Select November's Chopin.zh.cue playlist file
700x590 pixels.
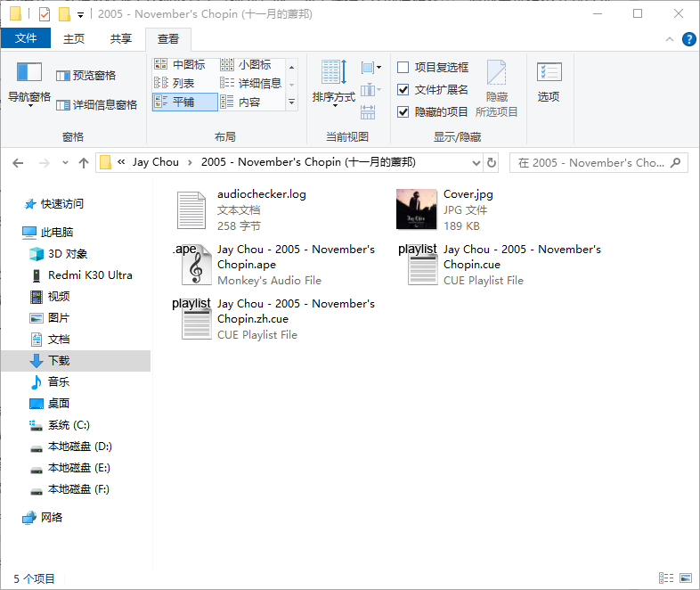(273, 319)
